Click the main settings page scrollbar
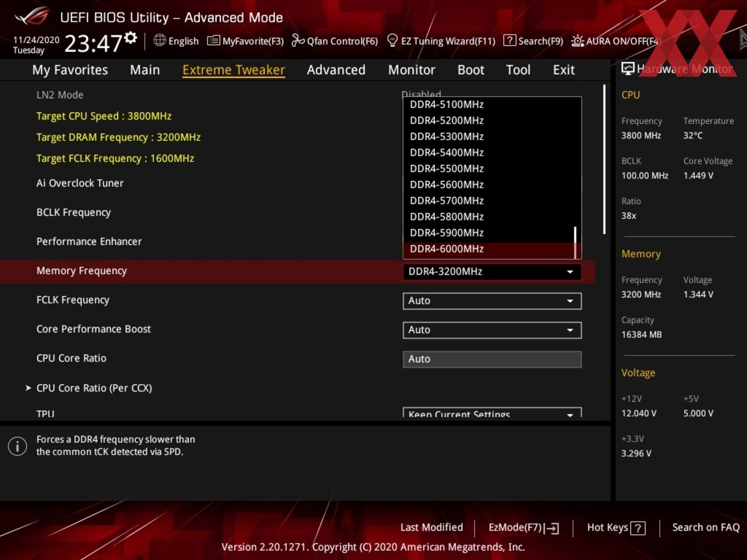 pos(604,159)
